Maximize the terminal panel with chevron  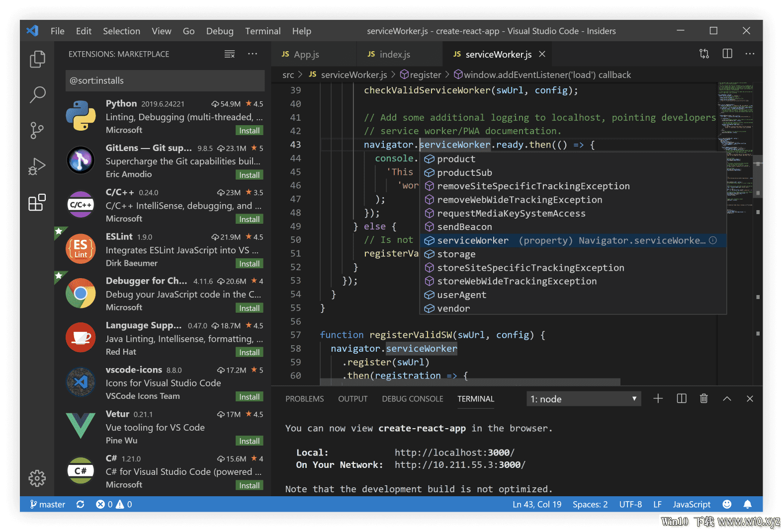(x=727, y=398)
